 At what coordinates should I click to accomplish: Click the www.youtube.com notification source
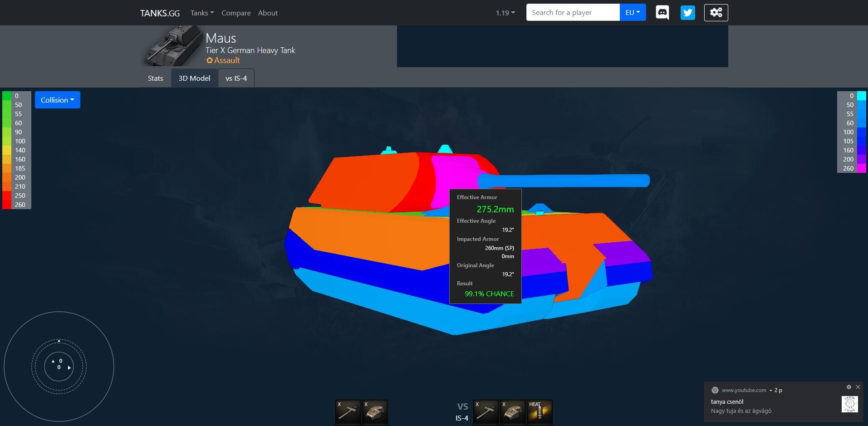point(744,390)
